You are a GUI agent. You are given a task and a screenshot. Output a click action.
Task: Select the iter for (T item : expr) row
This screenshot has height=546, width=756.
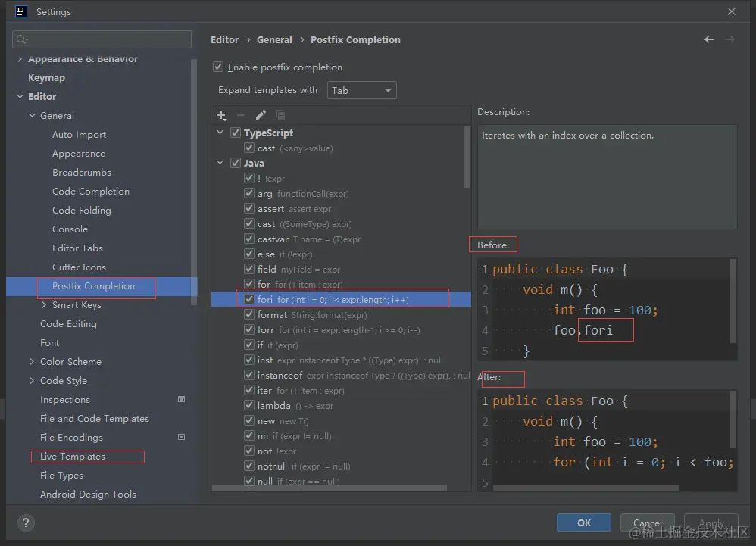(x=341, y=390)
